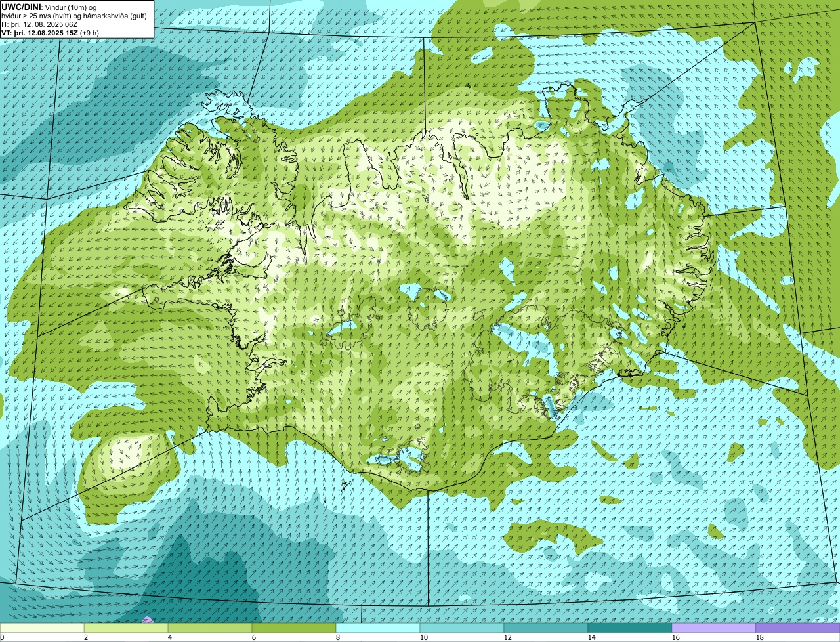Viewport: 840px width, 642px height.
Task: Click the legend scale label "4"
Action: click(x=170, y=637)
